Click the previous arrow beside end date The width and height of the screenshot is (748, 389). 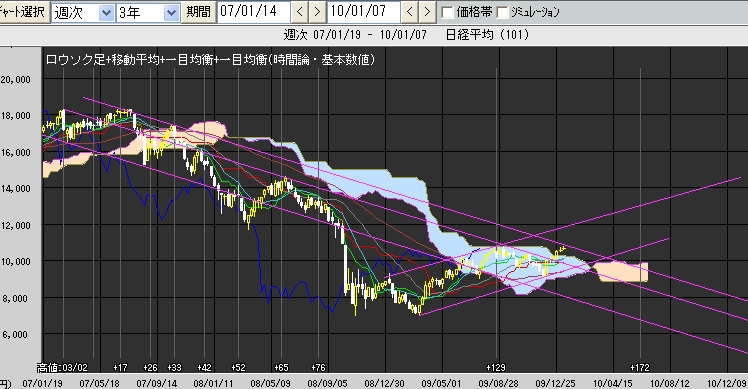[x=409, y=12]
